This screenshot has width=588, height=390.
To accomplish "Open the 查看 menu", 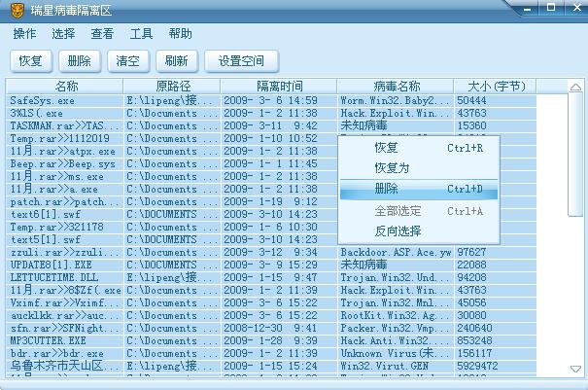I will click(x=102, y=34).
